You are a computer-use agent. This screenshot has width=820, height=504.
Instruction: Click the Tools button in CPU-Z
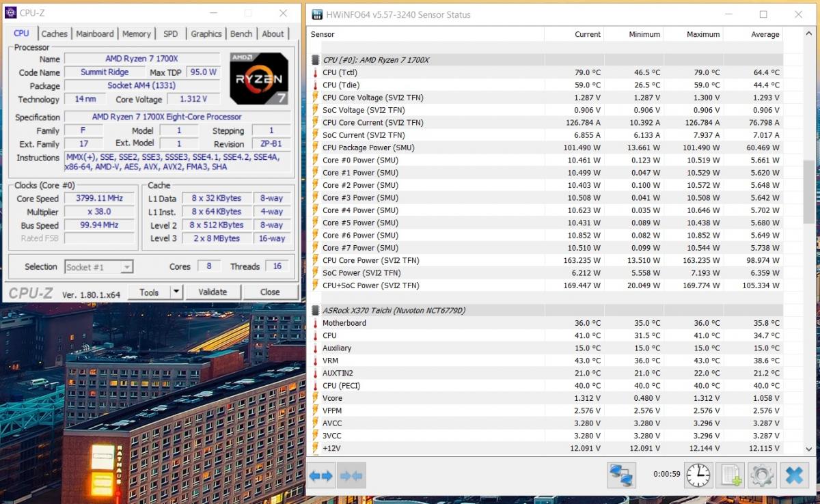149,292
